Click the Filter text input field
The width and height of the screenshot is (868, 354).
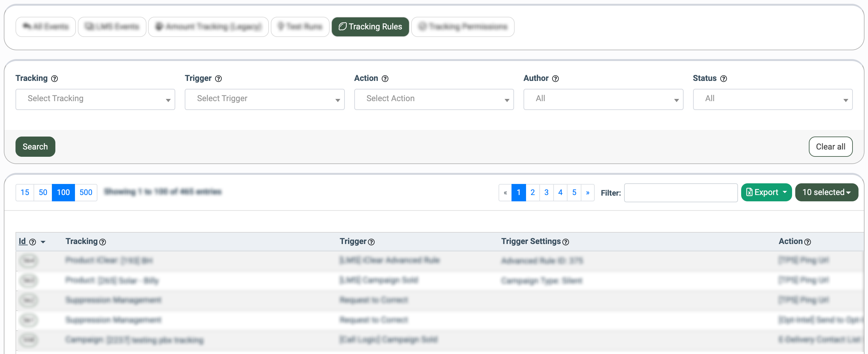680,193
